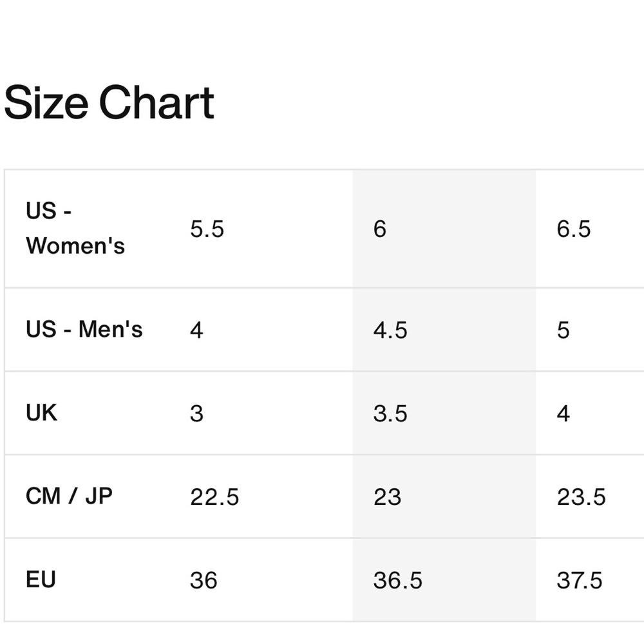The image size is (644, 644).
Task: Click the US - Men's row label
Action: pyautogui.click(x=84, y=330)
